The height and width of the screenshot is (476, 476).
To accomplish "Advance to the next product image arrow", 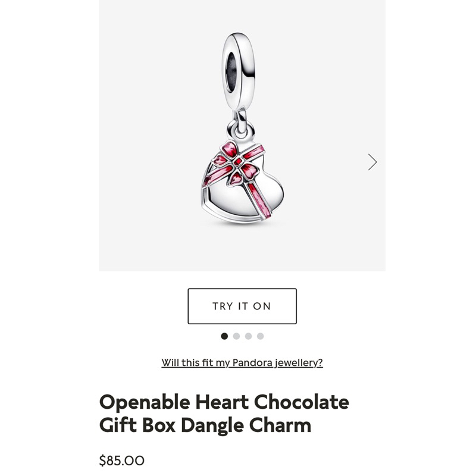I will click(x=372, y=162).
